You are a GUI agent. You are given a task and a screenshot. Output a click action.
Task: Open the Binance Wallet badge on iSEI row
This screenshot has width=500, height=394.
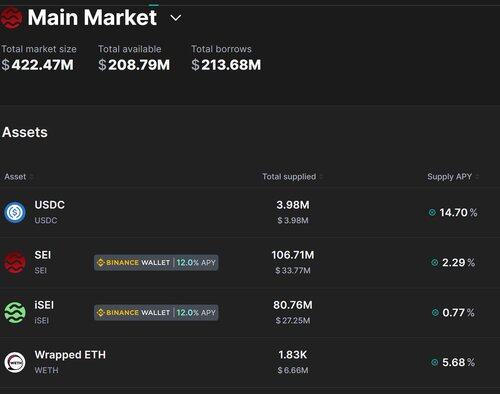pyautogui.click(x=156, y=313)
